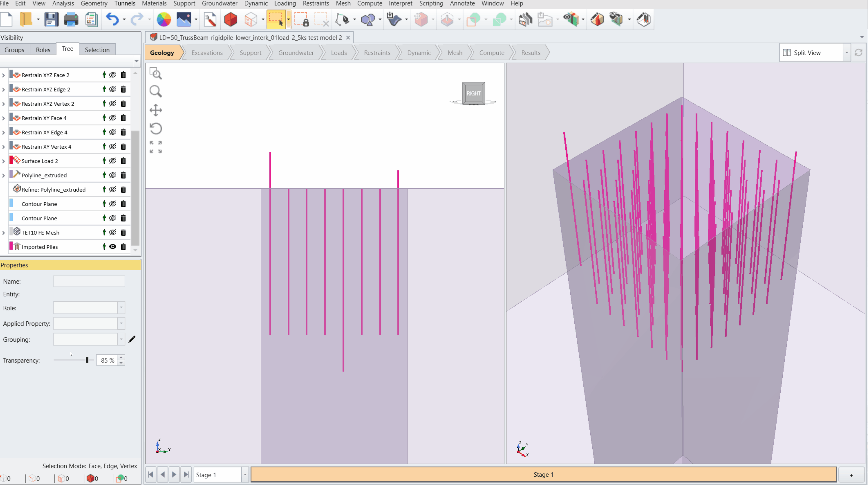868x485 pixels.
Task: Jump to first stage button
Action: (x=151, y=475)
